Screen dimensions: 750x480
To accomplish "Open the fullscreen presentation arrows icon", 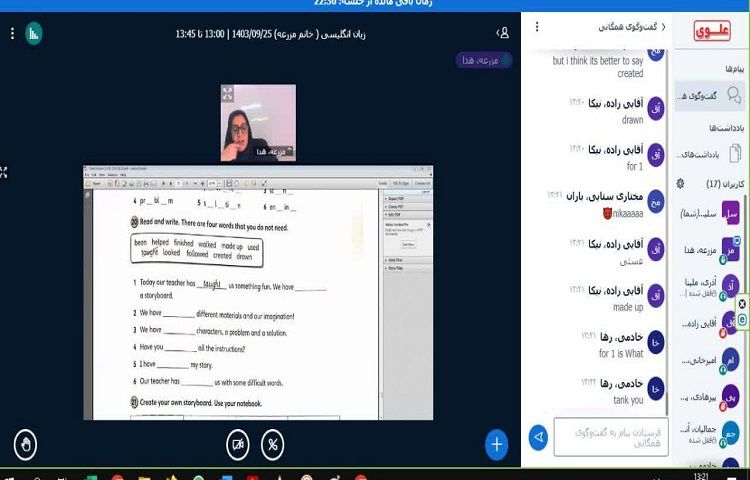I will click(3, 172).
